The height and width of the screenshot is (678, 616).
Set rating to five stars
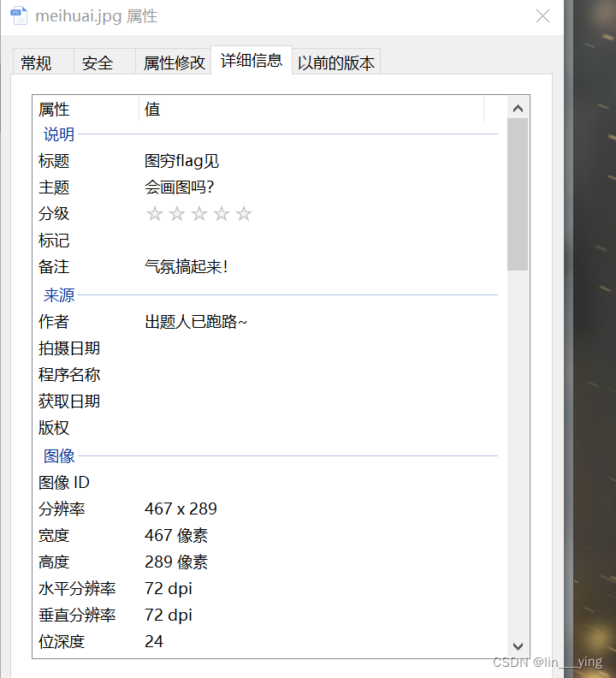244,214
